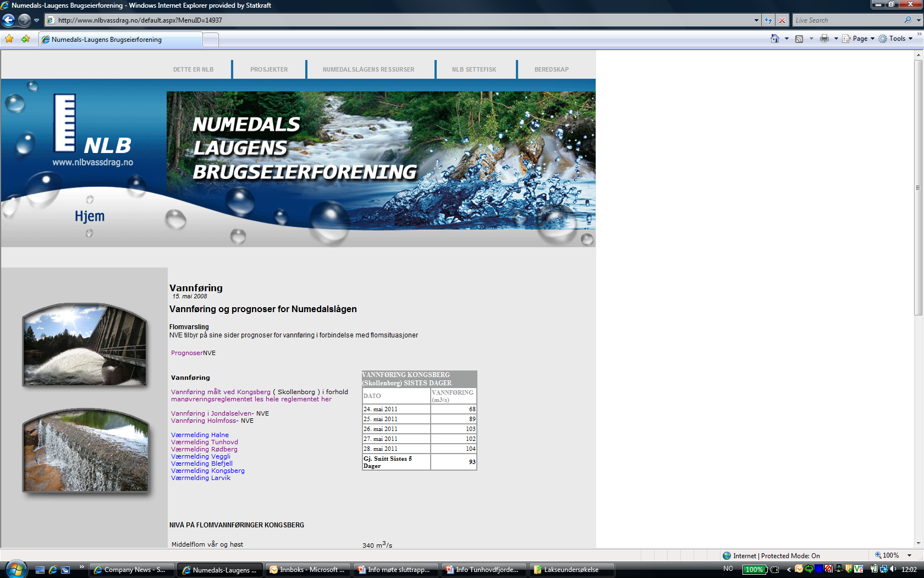The width and height of the screenshot is (924, 578).
Task: Click Internet Explorer quick launch icon
Action: tap(53, 570)
